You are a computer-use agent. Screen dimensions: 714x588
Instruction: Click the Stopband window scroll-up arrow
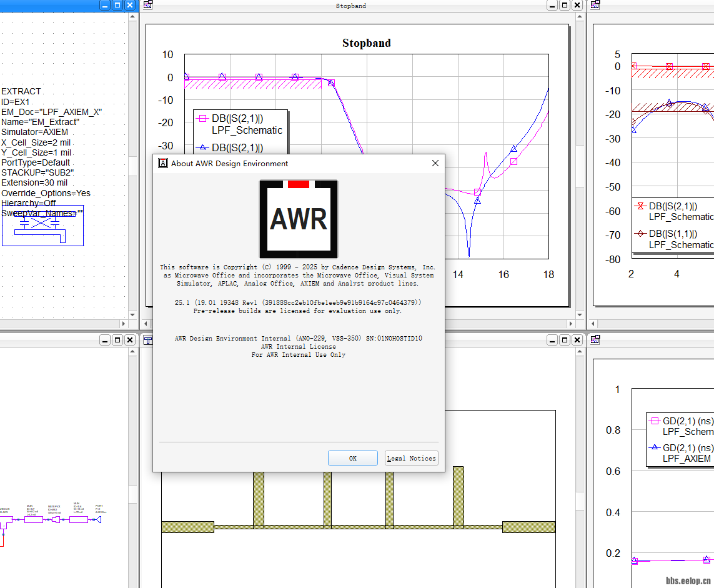coord(580,16)
